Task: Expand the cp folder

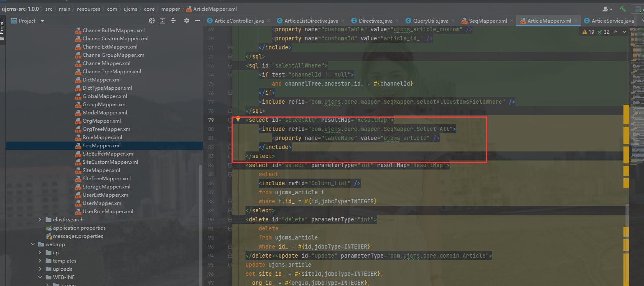Action: (x=40, y=253)
